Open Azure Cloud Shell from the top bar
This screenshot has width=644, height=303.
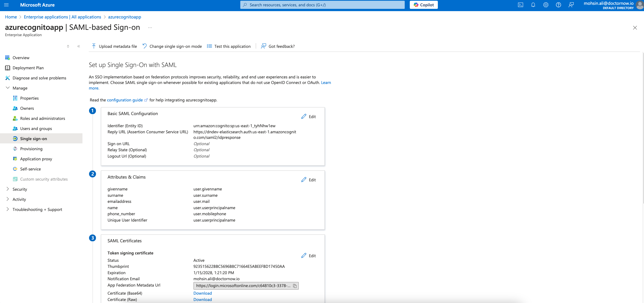(520, 5)
